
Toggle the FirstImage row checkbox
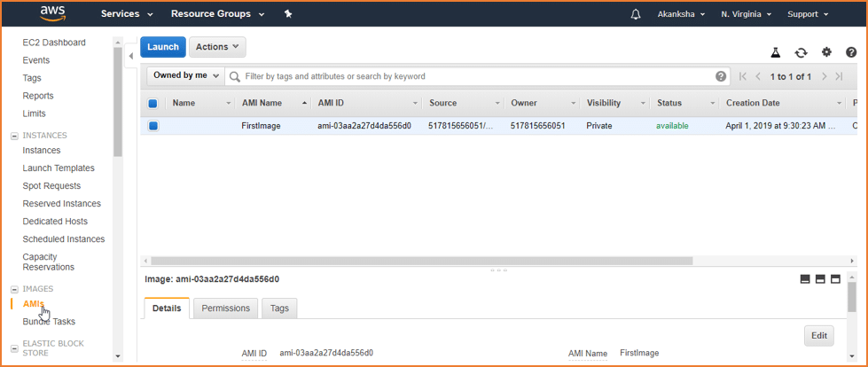pos(153,126)
